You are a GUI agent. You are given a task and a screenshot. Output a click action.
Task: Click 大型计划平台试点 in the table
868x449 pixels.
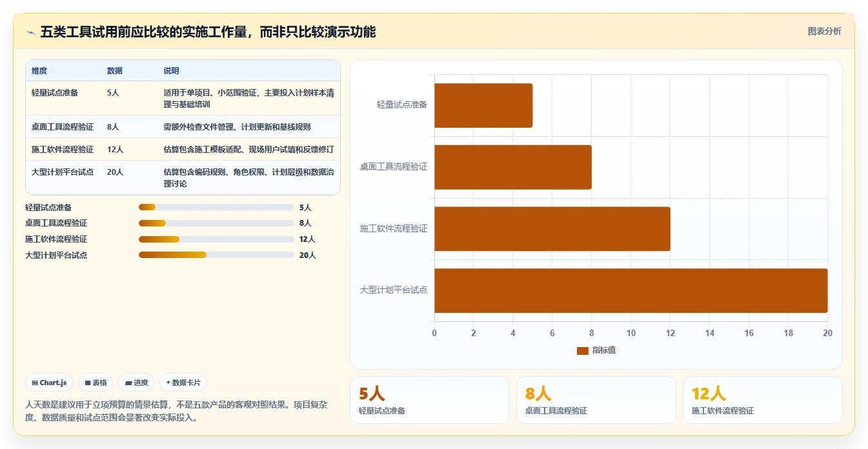point(63,172)
